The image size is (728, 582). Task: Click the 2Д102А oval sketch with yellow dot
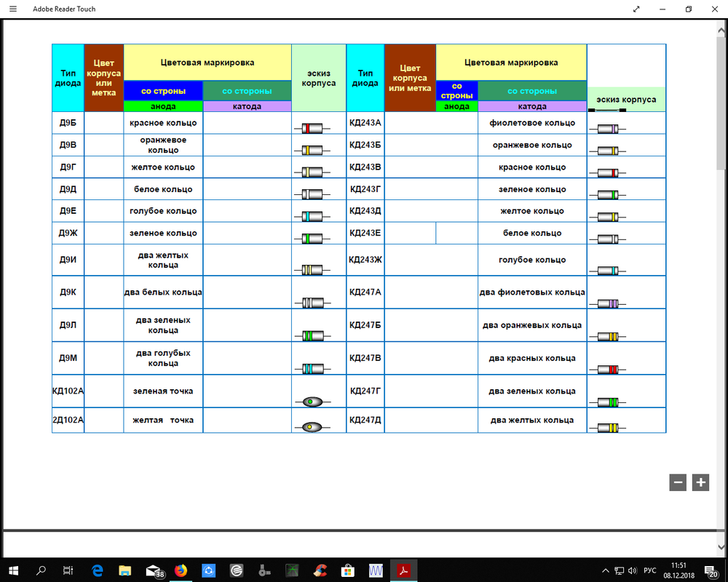(312, 427)
